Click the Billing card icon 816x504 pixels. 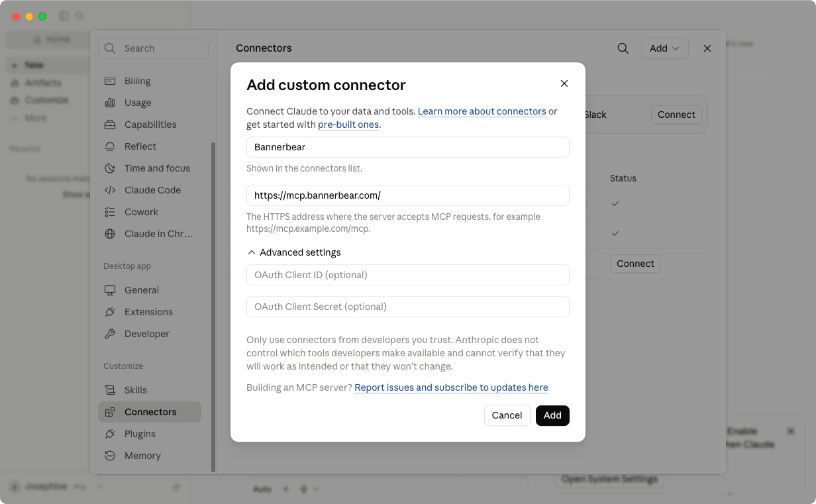(110, 81)
